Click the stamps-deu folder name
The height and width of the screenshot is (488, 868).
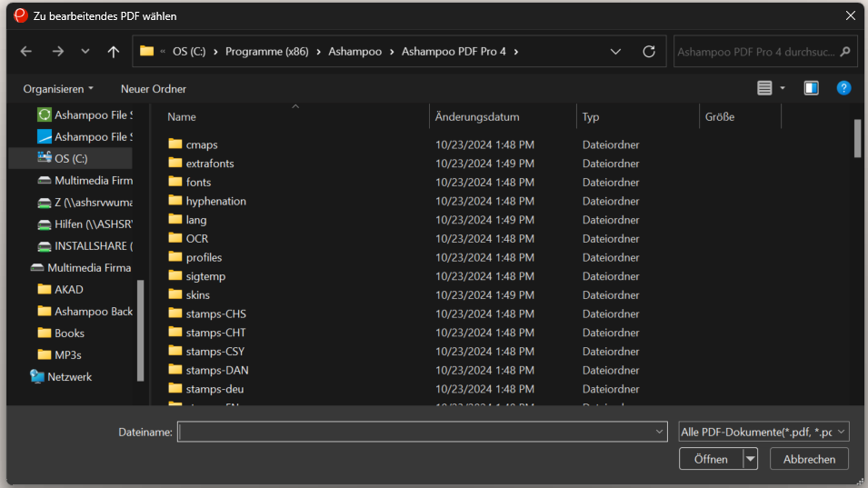point(215,389)
